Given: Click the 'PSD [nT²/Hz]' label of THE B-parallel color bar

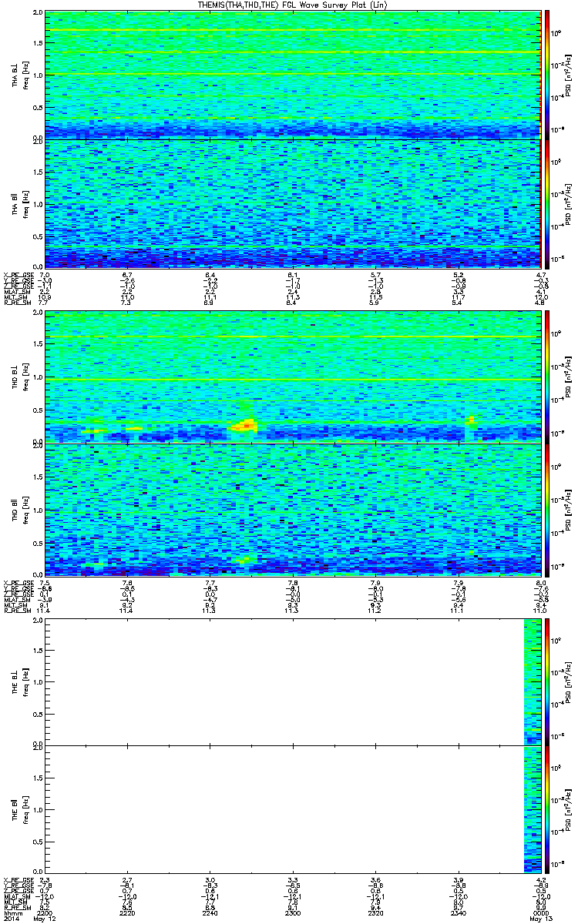Looking at the screenshot, I should point(568,808).
